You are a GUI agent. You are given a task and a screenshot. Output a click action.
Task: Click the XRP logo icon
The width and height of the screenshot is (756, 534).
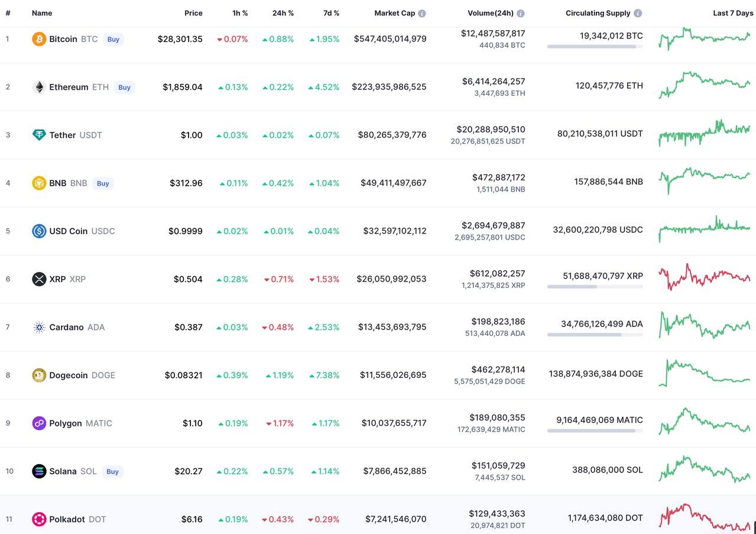[x=39, y=279]
